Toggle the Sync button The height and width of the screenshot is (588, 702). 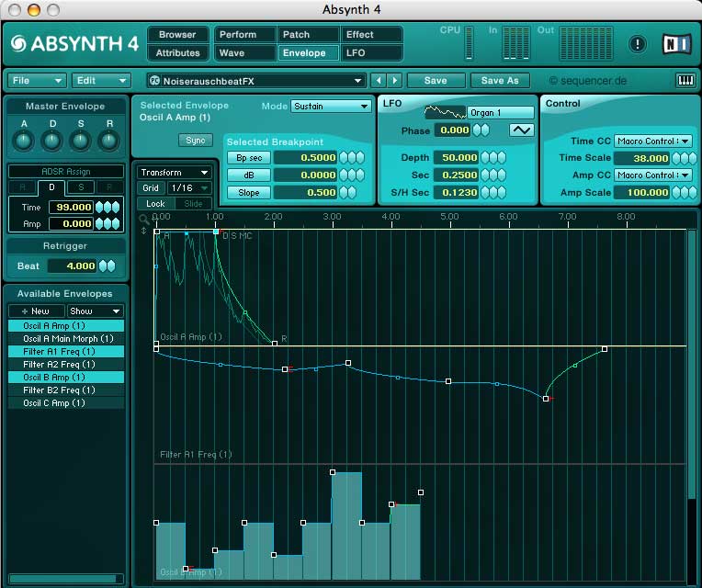[x=196, y=140]
